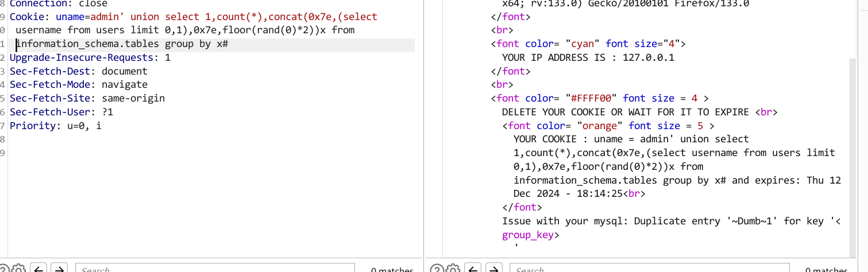Click 'information_schema.tables group by x#' in request
This screenshot has width=868, height=272.
[x=122, y=44]
